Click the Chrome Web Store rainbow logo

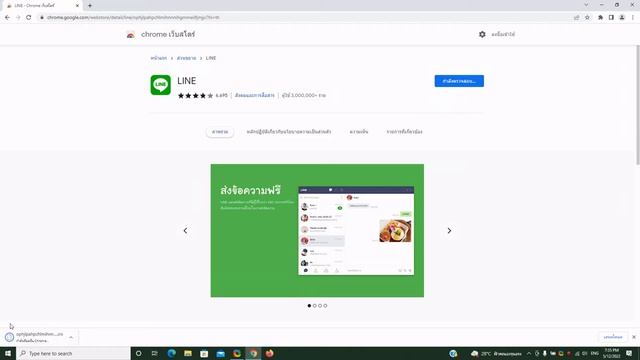point(131,35)
